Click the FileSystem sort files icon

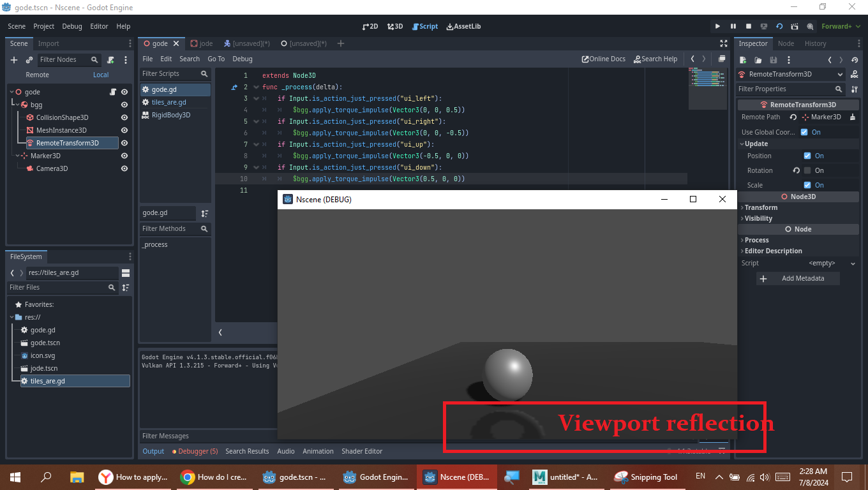126,288
